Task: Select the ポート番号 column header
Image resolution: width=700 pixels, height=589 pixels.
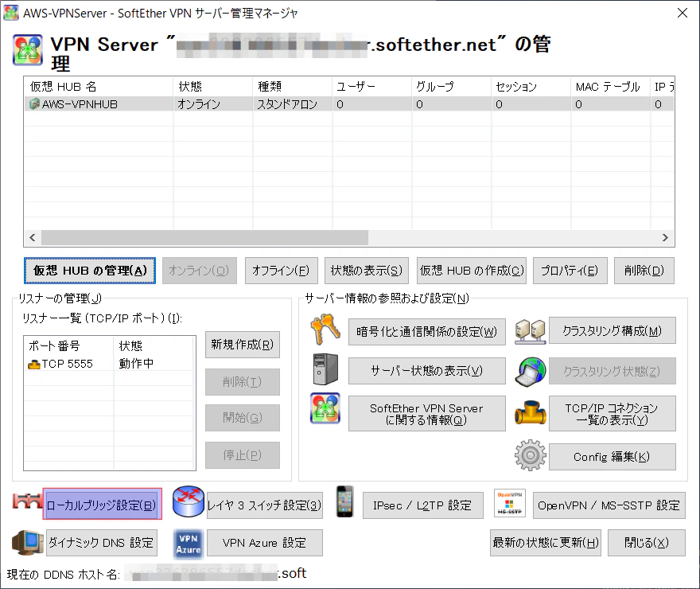Action: coord(68,346)
